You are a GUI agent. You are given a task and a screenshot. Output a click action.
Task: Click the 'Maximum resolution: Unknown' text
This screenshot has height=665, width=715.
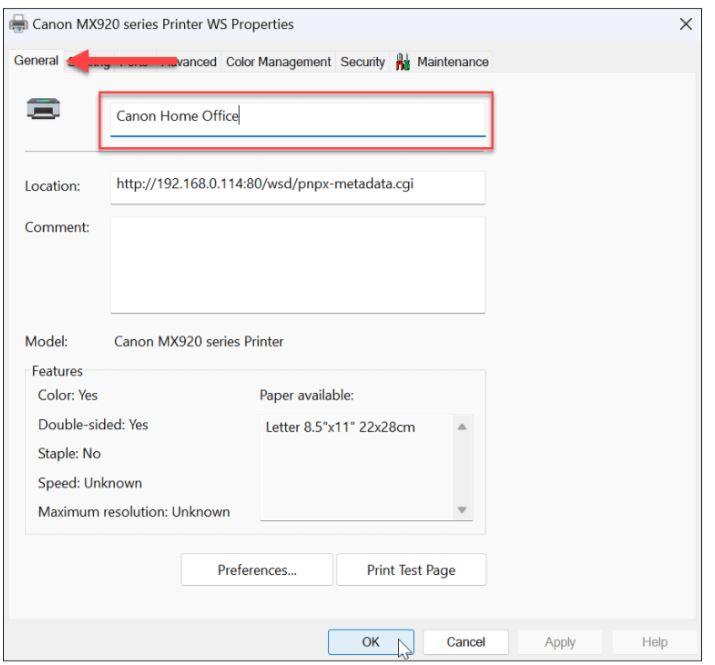134,512
